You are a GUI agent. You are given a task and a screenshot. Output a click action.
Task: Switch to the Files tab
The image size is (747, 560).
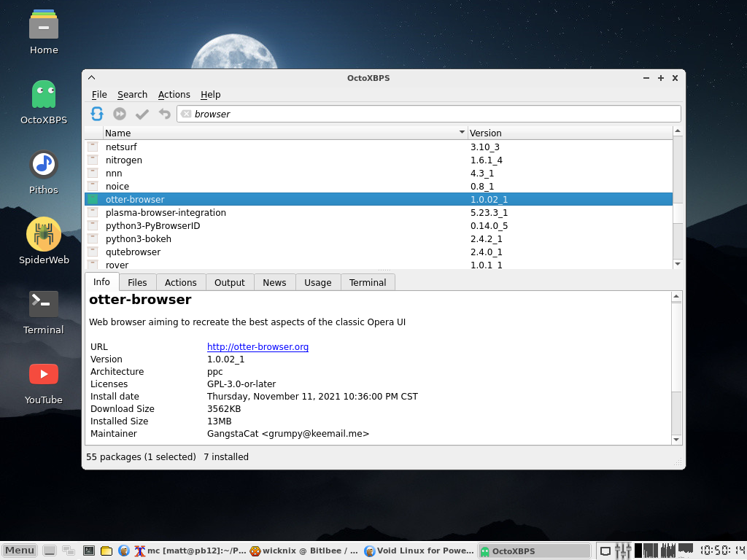pyautogui.click(x=137, y=282)
